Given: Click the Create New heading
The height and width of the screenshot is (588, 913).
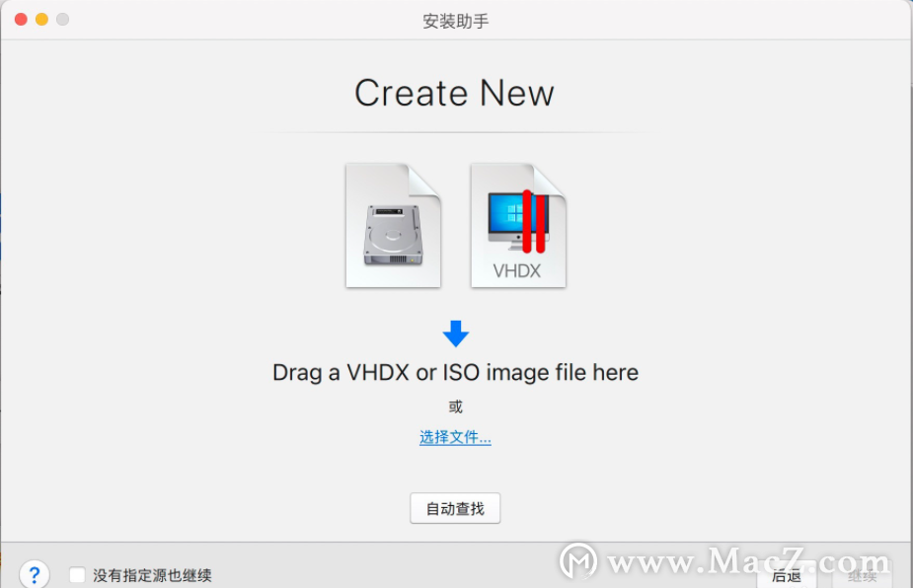Looking at the screenshot, I should pos(454,93).
